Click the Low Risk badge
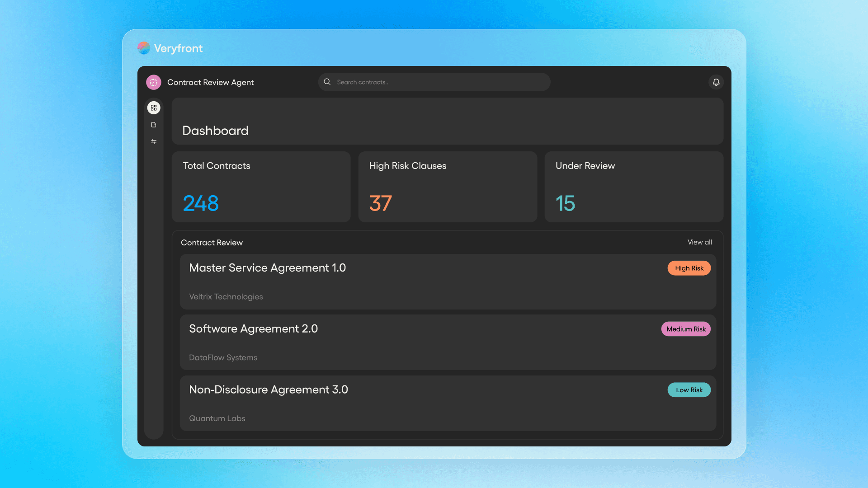Viewport: 868px width, 488px height. pos(689,390)
